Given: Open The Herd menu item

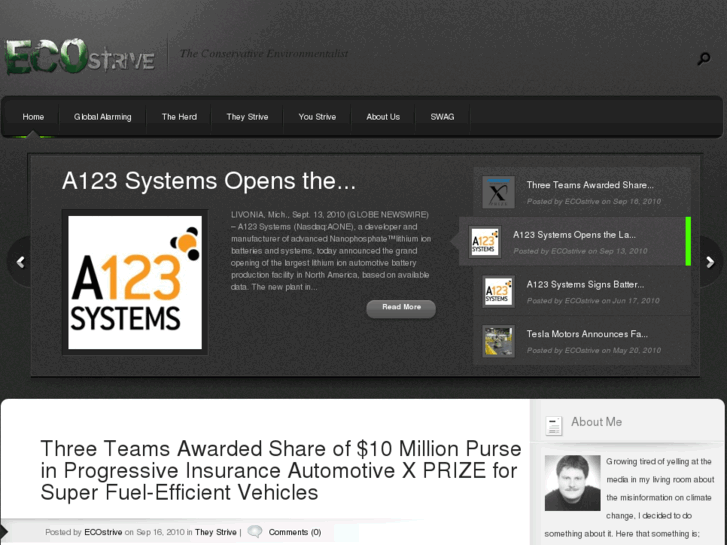Looking at the screenshot, I should [179, 117].
